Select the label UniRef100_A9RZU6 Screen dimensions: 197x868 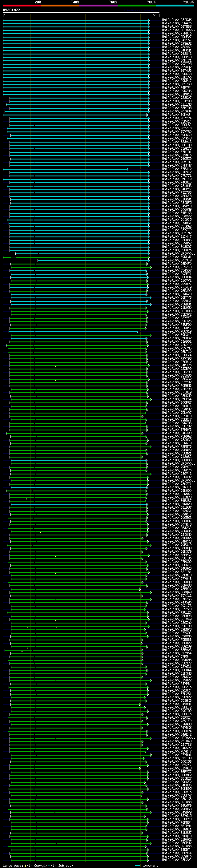tap(177, 91)
